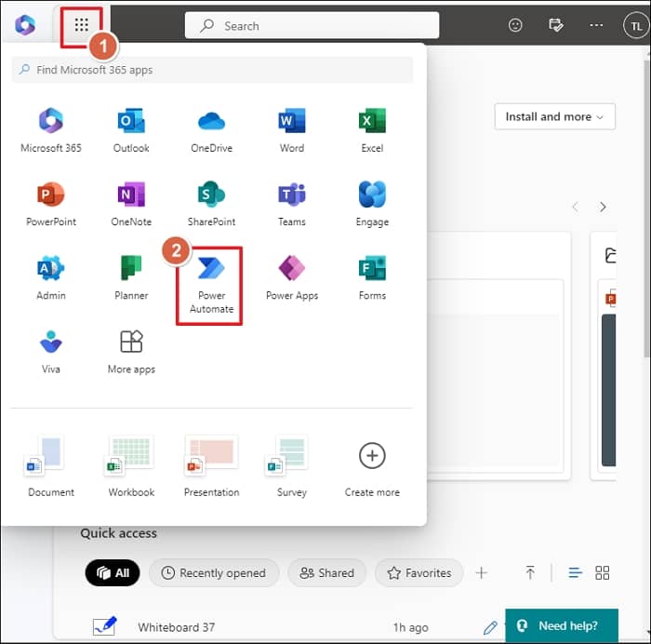Filter by Favorites

418,573
